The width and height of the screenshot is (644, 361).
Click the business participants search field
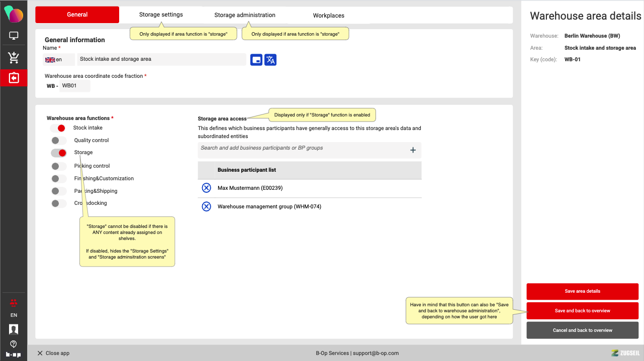[x=302, y=149]
